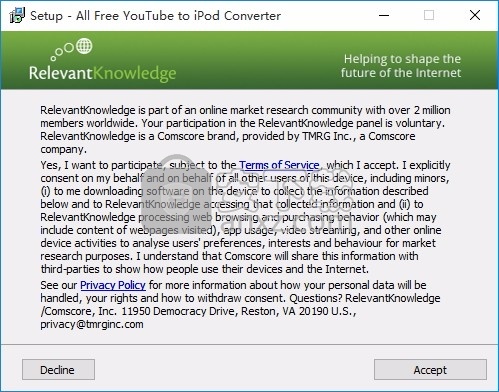Screen dimensions: 499x392
Task: Click the setup installer icon in title bar
Action: (x=17, y=15)
